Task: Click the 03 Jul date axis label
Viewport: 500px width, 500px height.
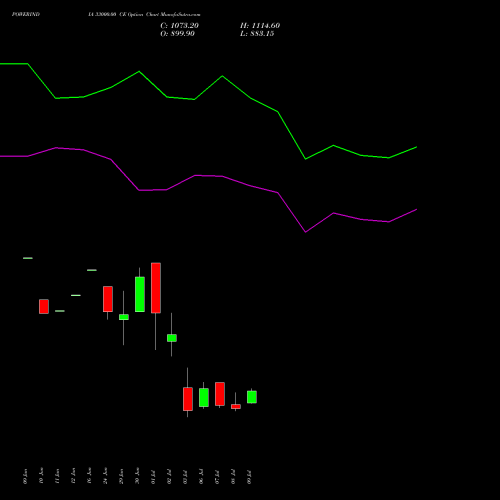Action: (185, 477)
